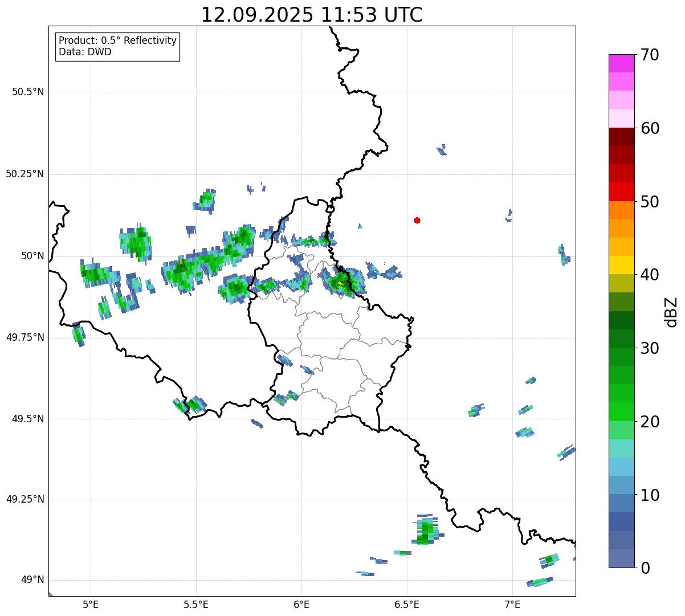Click the 50.5°N latitude tick label
The image size is (685, 616).
tap(27, 92)
